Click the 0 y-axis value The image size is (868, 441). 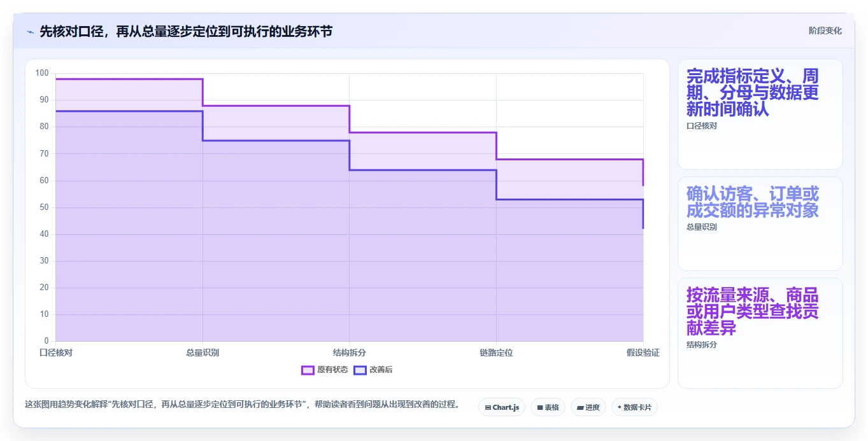46,341
